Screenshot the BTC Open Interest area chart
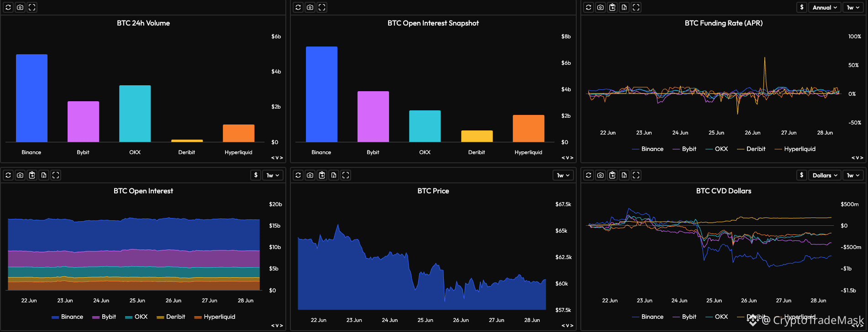 pos(20,175)
